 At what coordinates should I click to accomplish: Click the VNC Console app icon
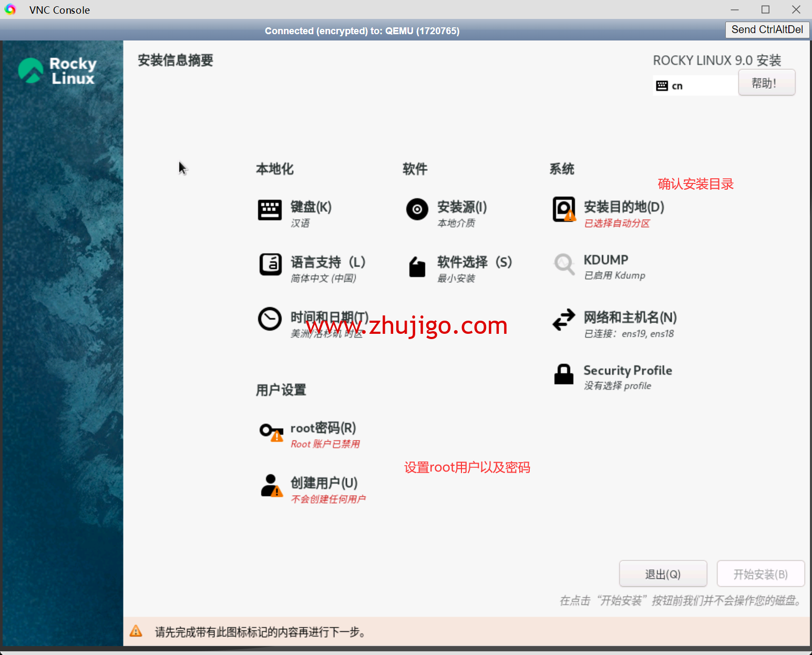(x=11, y=9)
